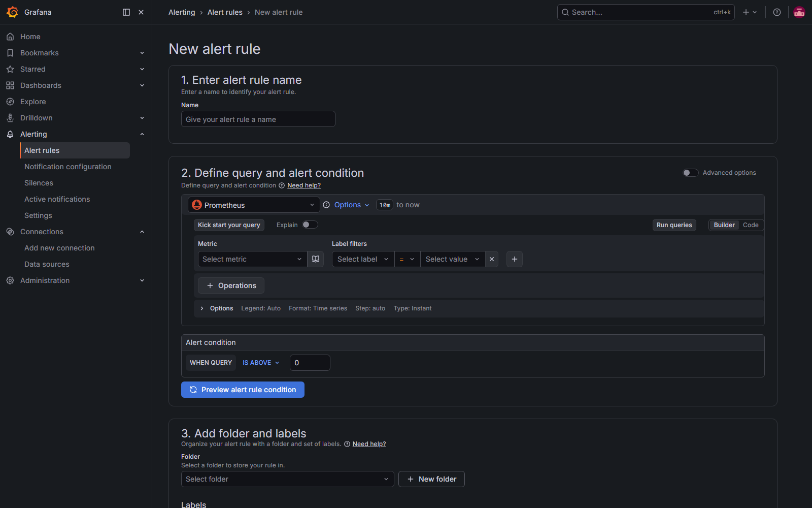Click Preview alert rule condition button
This screenshot has height=508, width=812.
tap(243, 390)
